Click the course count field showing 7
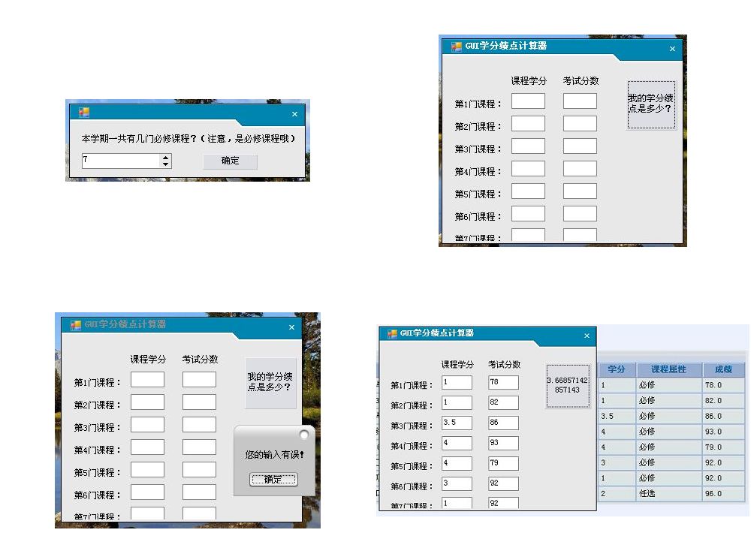Viewport: 751px width, 560px height. tap(120, 161)
